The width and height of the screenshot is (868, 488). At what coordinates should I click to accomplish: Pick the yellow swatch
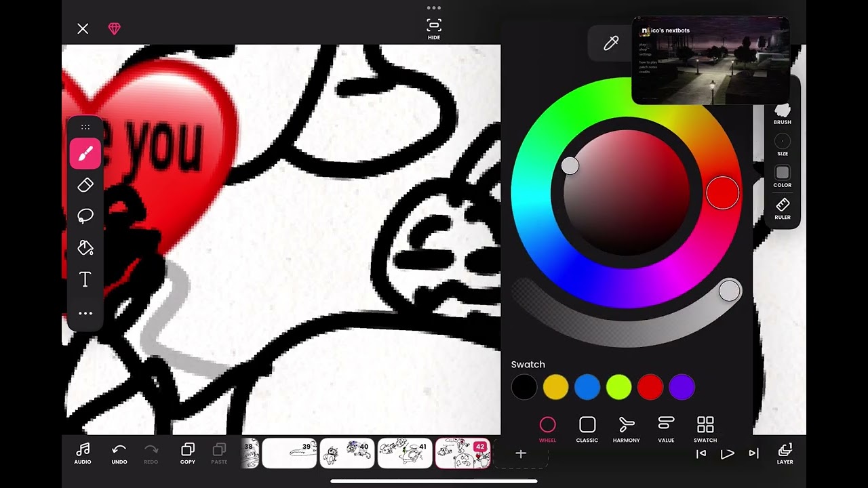click(555, 387)
